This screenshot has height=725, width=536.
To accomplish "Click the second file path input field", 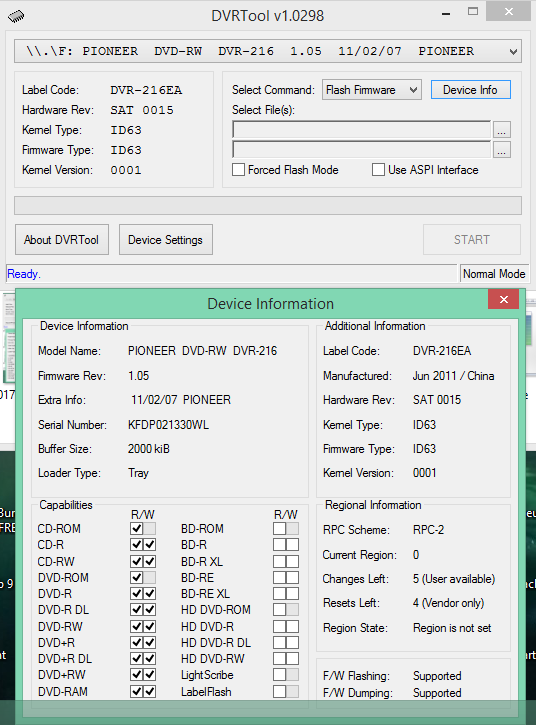I will pyautogui.click(x=361, y=149).
